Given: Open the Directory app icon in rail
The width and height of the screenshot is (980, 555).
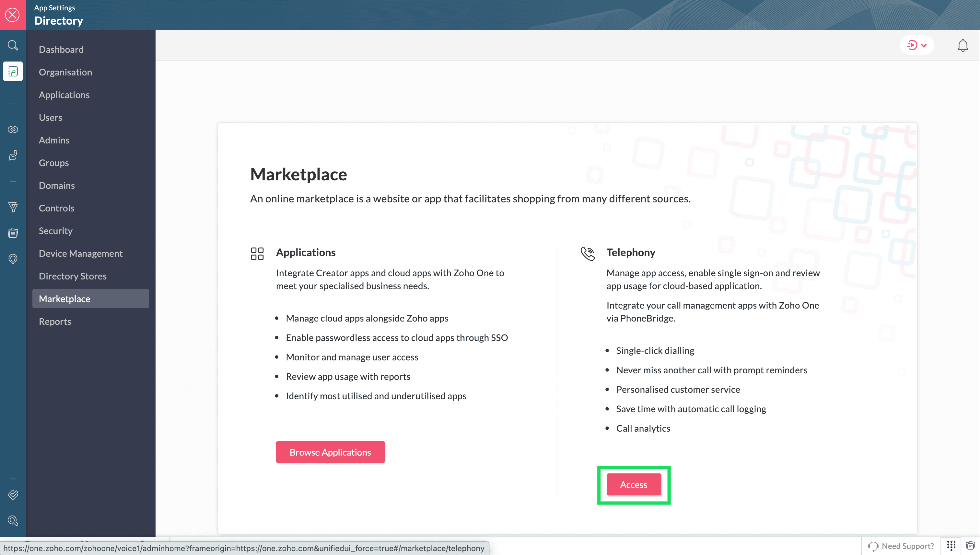Looking at the screenshot, I should tap(13, 71).
